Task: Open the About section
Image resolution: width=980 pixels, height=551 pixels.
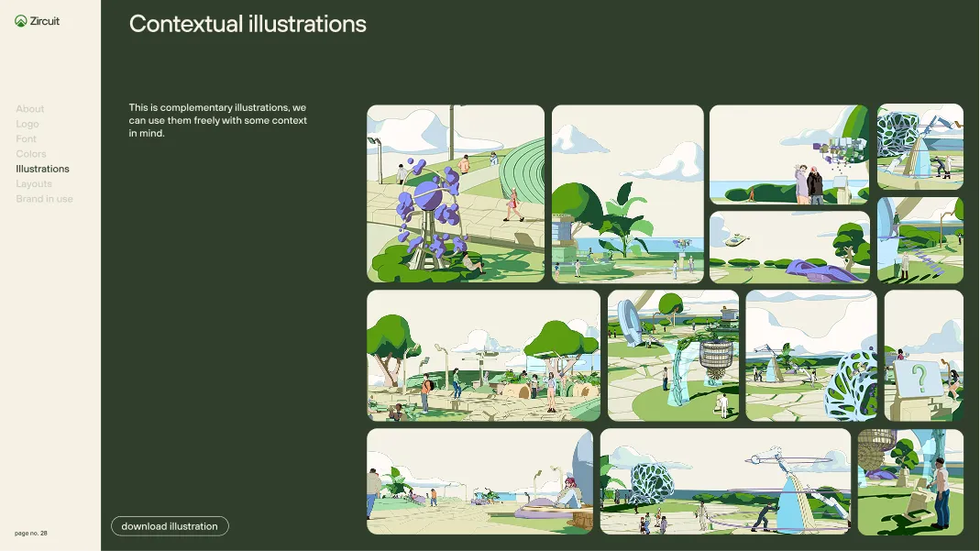Action: coord(30,108)
